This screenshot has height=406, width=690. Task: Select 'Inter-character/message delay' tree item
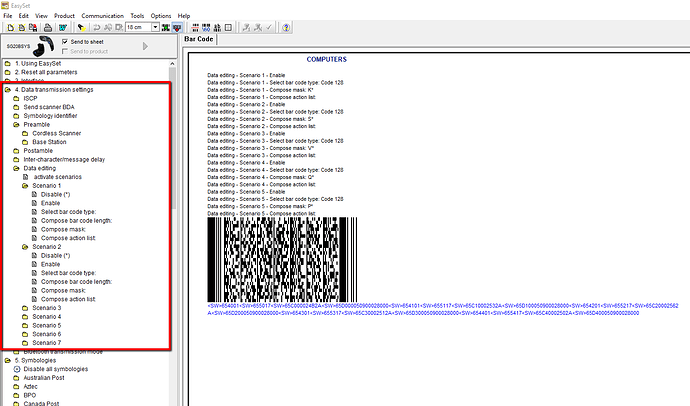click(x=64, y=160)
